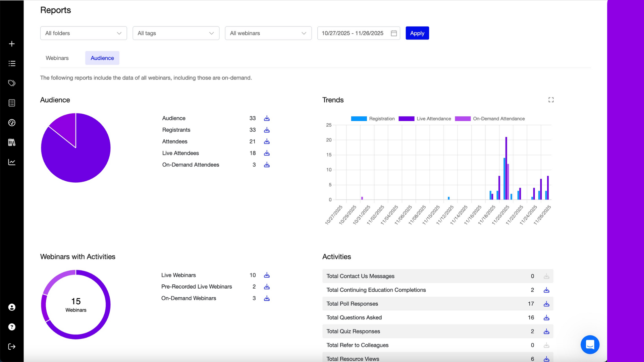Expand the Trends chart to fullscreen

click(551, 100)
